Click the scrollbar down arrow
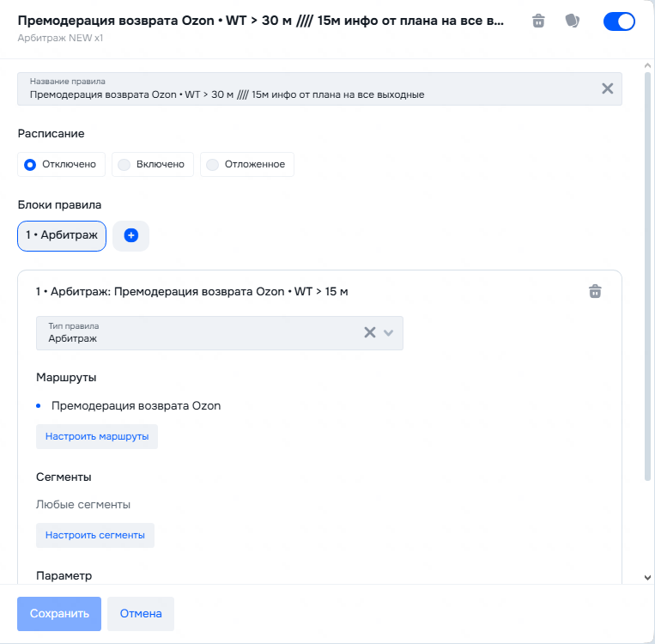The image size is (655, 644). point(648,578)
